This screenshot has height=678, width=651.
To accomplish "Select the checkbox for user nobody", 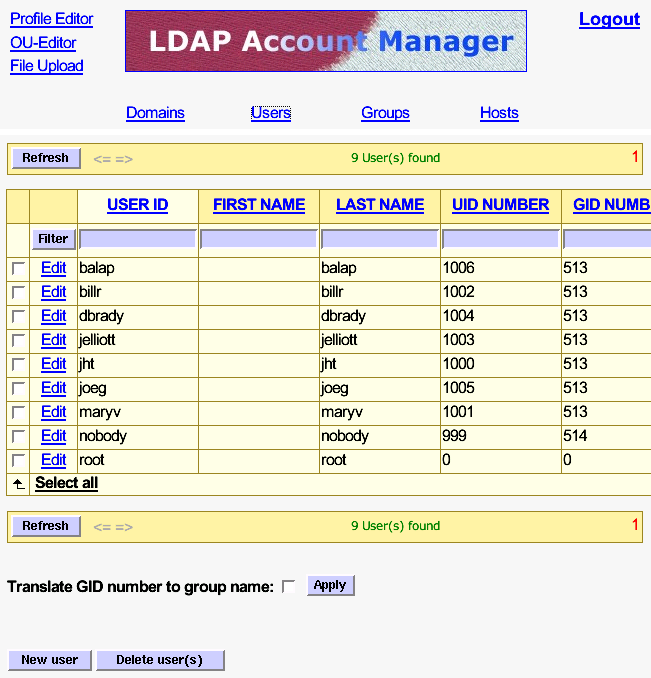I will (x=18, y=437).
